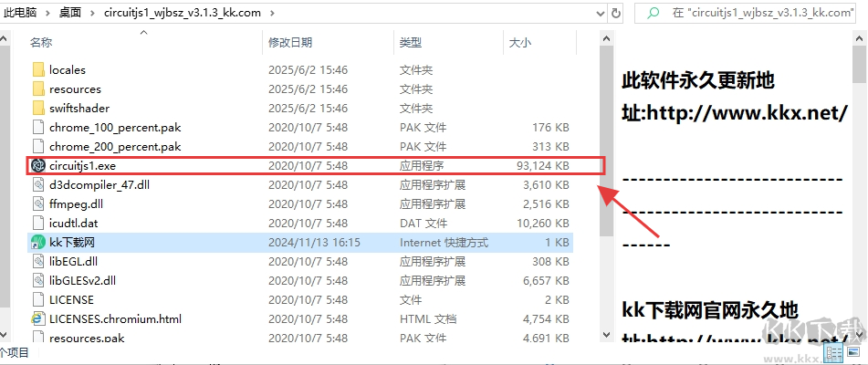
Task: Click the file list scrollbar down arrow
Action: coord(607,335)
